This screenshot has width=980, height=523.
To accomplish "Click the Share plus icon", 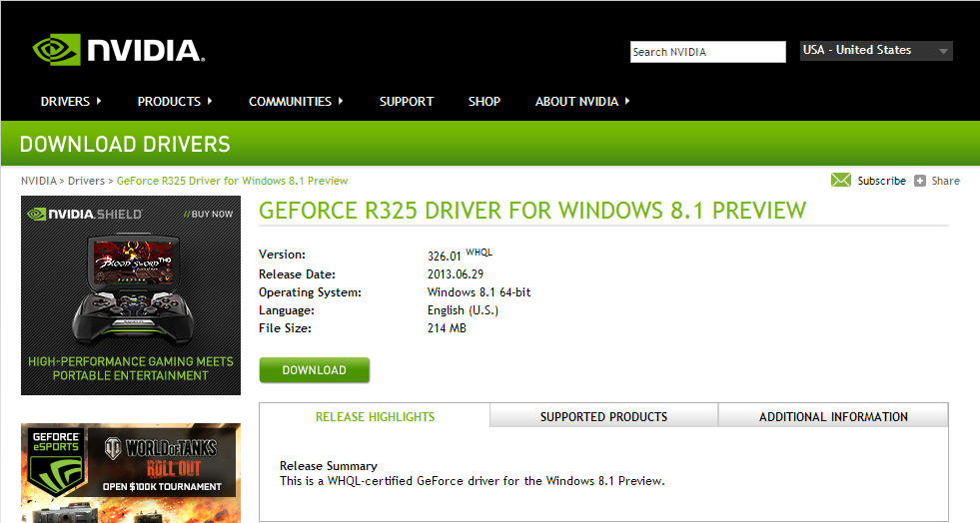I will pos(919,181).
